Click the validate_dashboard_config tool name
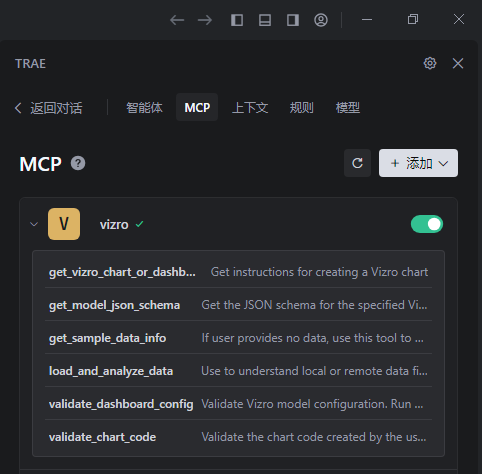The width and height of the screenshot is (482, 474). point(121,404)
